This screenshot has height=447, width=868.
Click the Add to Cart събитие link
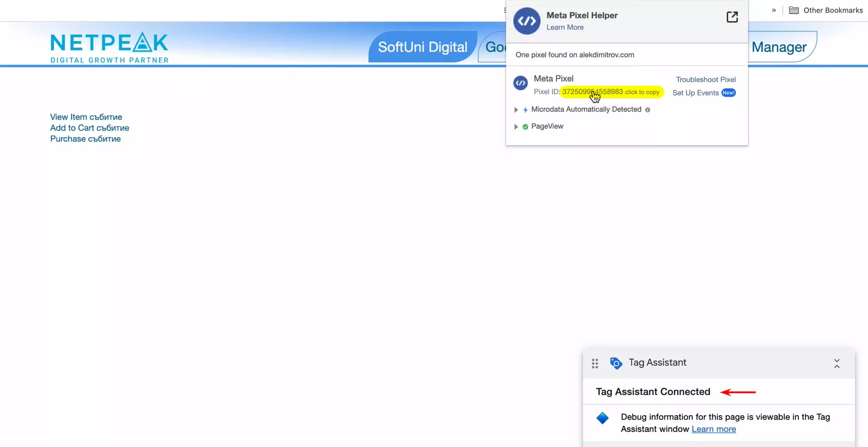(x=90, y=128)
